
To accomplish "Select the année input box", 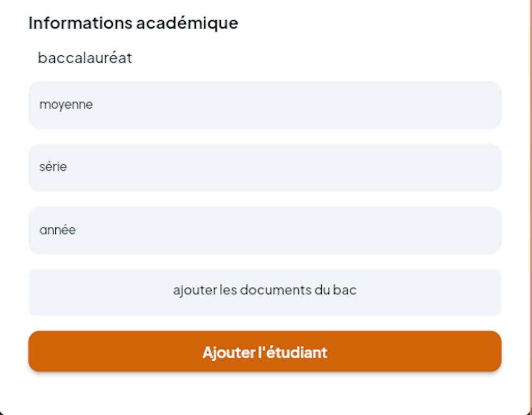I will click(x=264, y=230).
